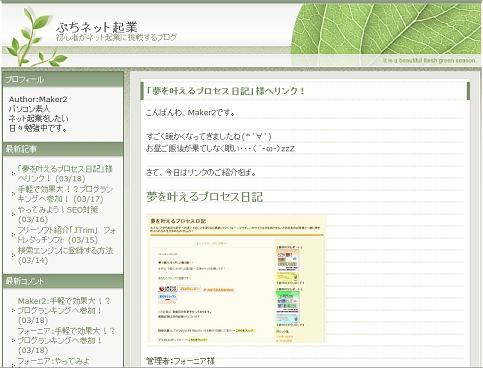The height and width of the screenshot is (368, 483).
Task: Open Maker2's comment on ブログランキングへ参加！ (03/18)
Action: 64,311
